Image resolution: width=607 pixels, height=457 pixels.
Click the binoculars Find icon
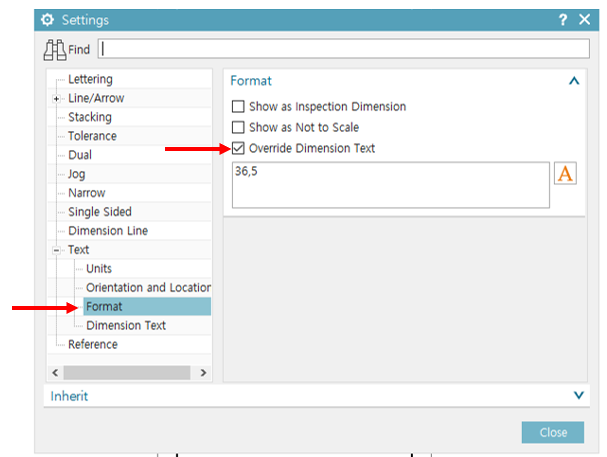tap(56, 48)
